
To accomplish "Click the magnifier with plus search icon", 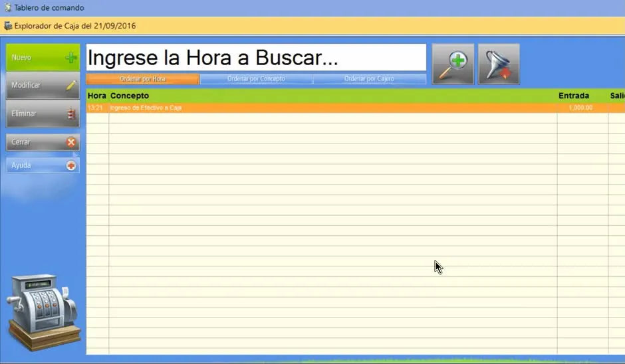I will [x=453, y=64].
